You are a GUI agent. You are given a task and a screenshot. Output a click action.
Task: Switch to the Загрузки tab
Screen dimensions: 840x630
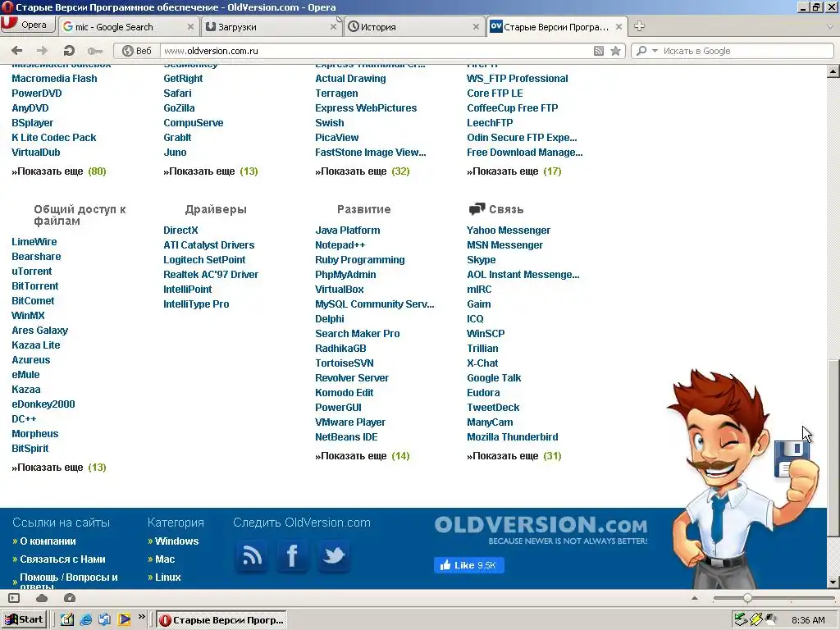click(x=271, y=27)
